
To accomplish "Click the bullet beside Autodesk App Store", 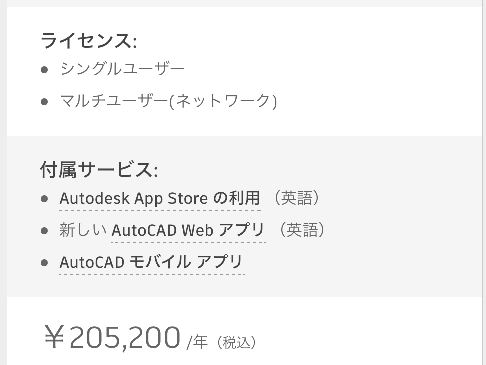I will (x=44, y=199).
